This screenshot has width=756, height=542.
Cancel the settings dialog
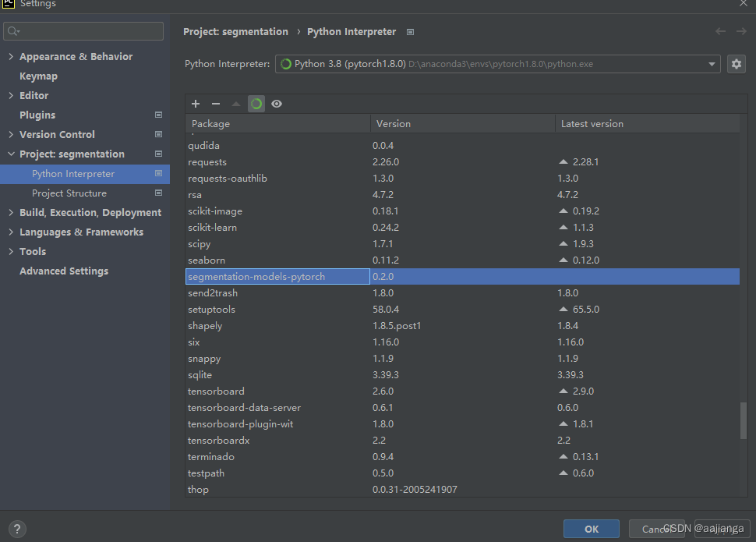pyautogui.click(x=657, y=528)
